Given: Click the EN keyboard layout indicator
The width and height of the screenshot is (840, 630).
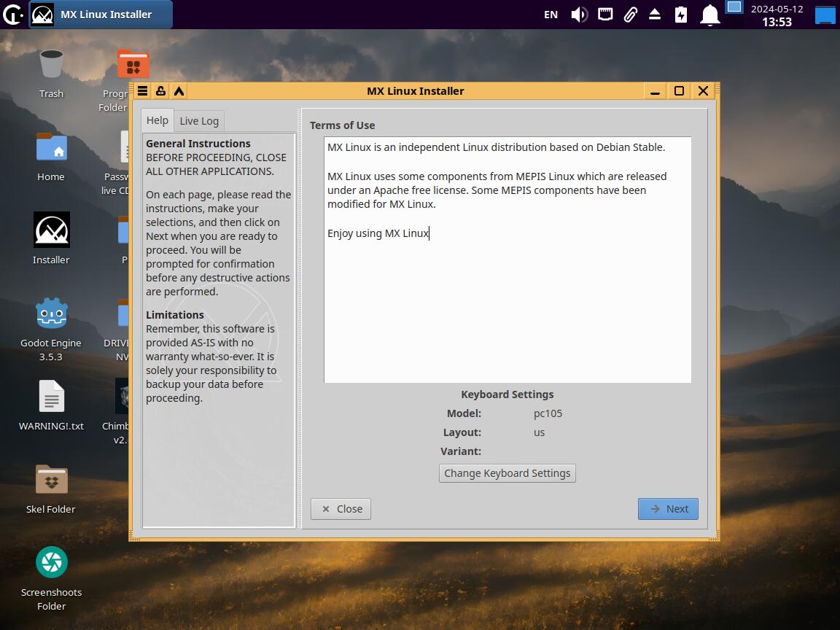Looking at the screenshot, I should click(x=551, y=15).
